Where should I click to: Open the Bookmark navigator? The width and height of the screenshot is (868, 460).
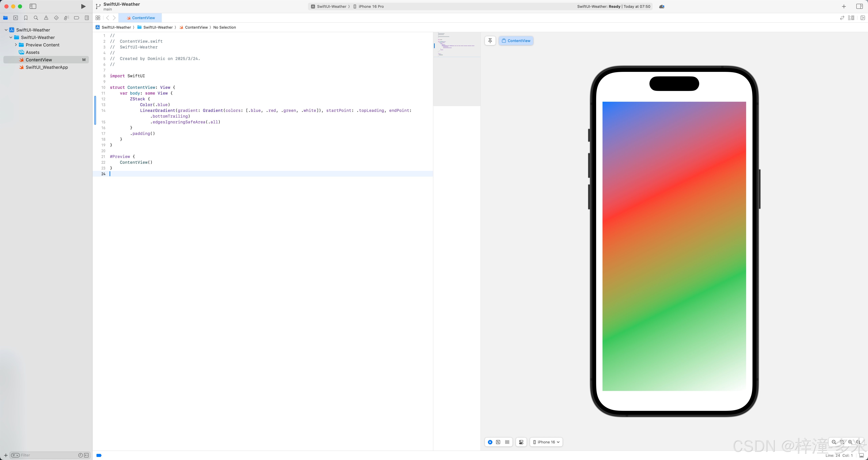click(26, 18)
